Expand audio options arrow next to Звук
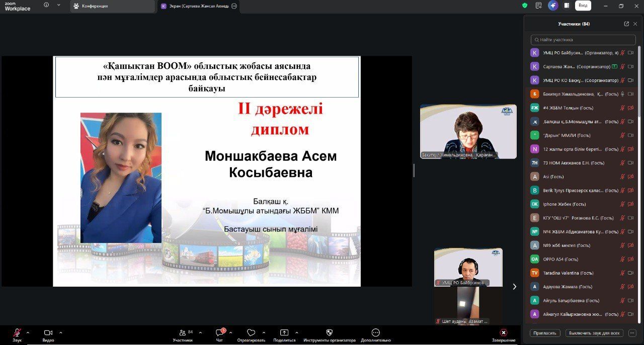This screenshot has height=345, width=644. coord(28,332)
